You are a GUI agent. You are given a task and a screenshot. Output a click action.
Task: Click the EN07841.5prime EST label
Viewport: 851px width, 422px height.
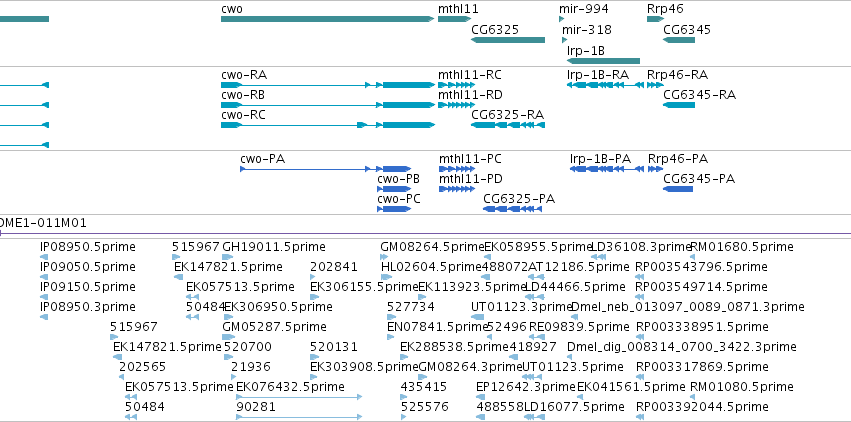pos(438,327)
